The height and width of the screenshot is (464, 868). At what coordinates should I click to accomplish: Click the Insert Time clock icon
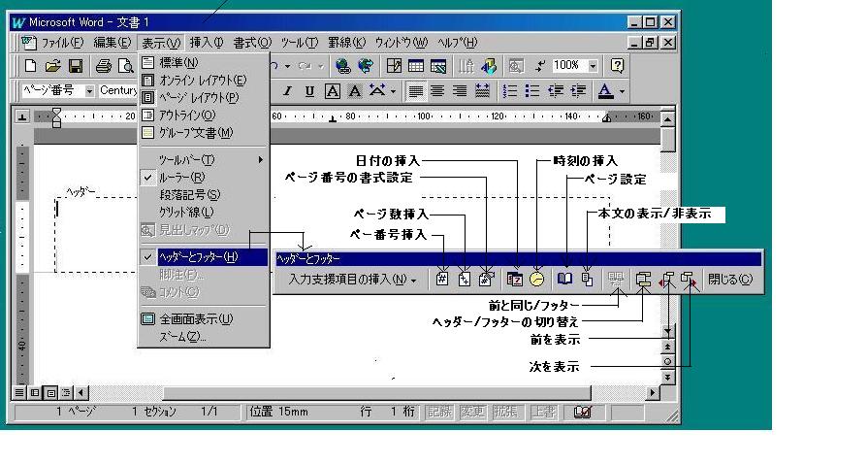click(537, 280)
